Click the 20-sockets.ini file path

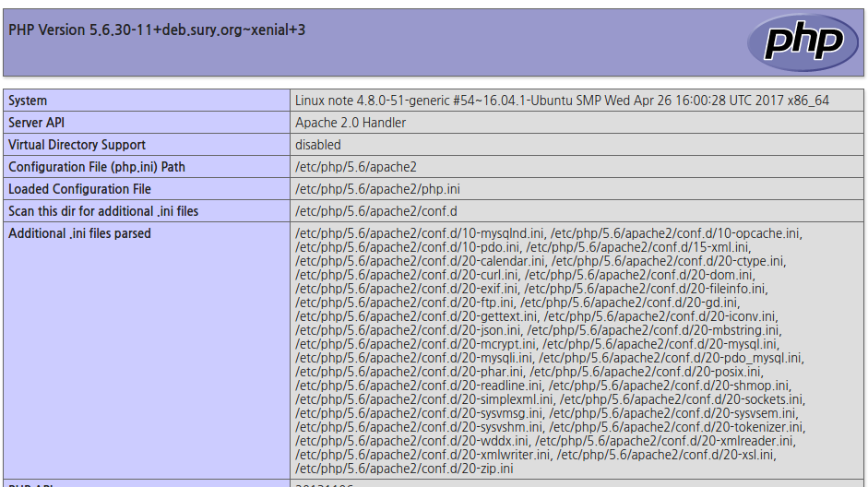(681, 399)
